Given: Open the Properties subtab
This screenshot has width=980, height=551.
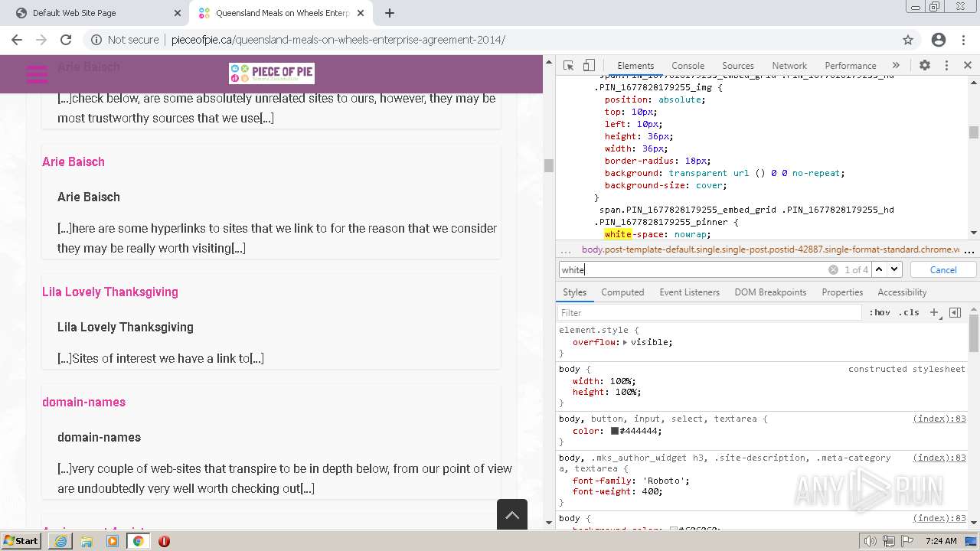Looking at the screenshot, I should click(x=842, y=292).
